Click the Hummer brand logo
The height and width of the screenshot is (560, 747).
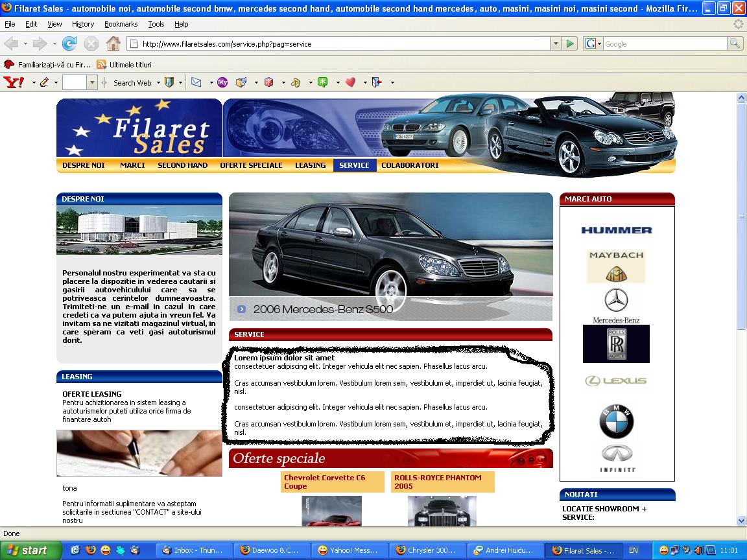tap(617, 230)
